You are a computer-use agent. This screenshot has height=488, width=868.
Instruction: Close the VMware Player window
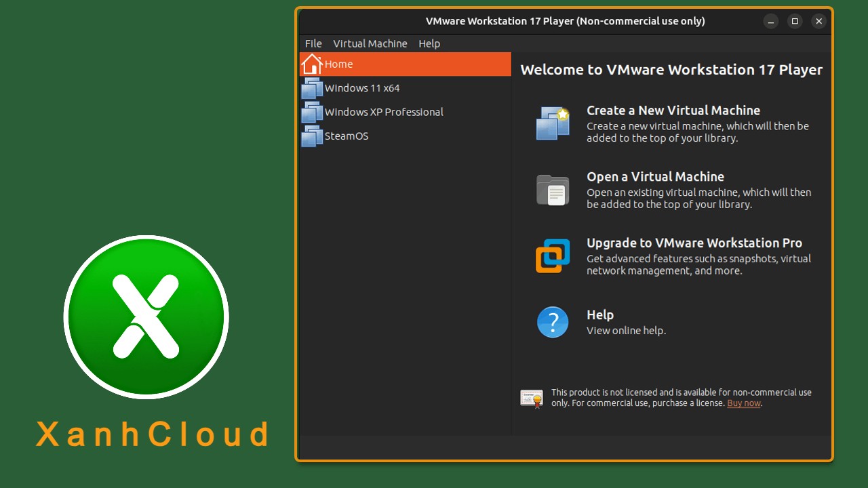[818, 21]
